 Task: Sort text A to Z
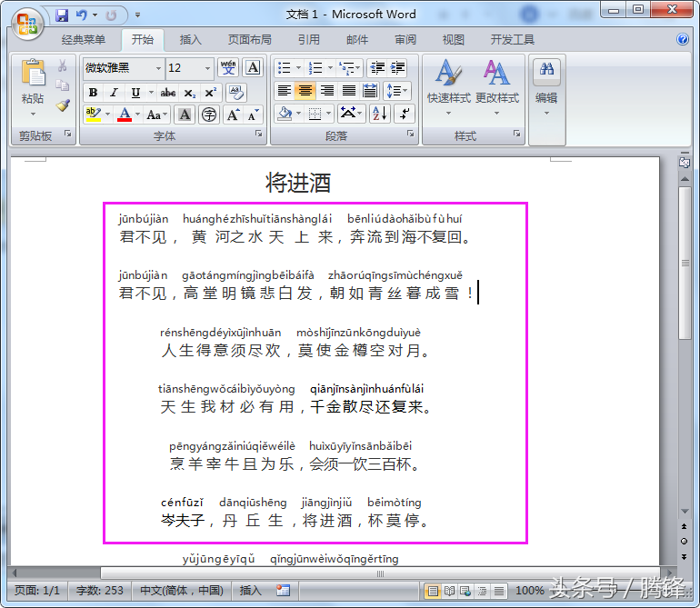380,114
